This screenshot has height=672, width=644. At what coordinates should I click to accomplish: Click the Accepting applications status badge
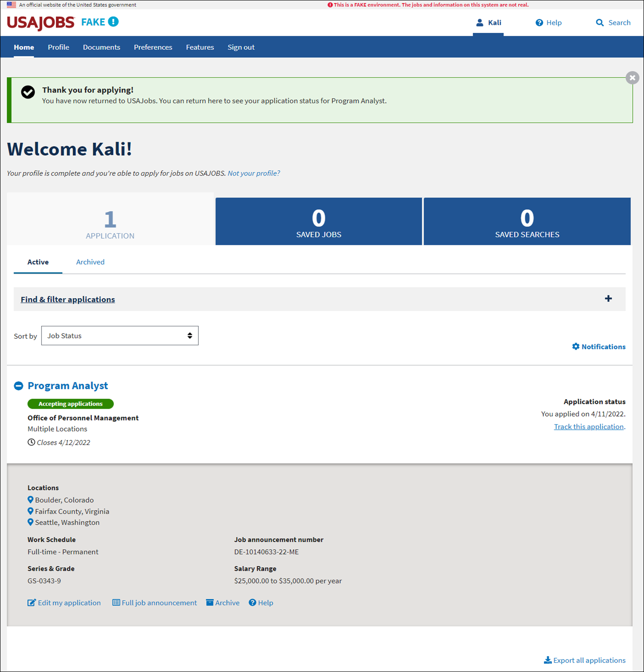71,404
